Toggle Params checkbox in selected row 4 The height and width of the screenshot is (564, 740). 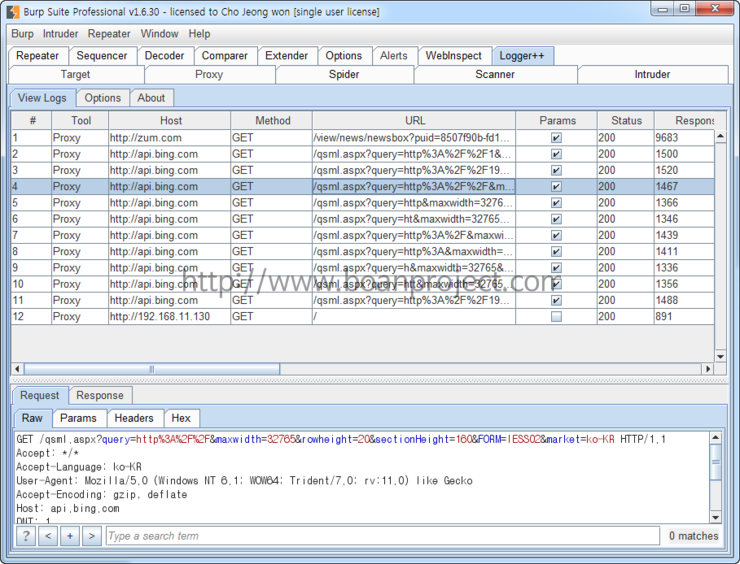(556, 186)
